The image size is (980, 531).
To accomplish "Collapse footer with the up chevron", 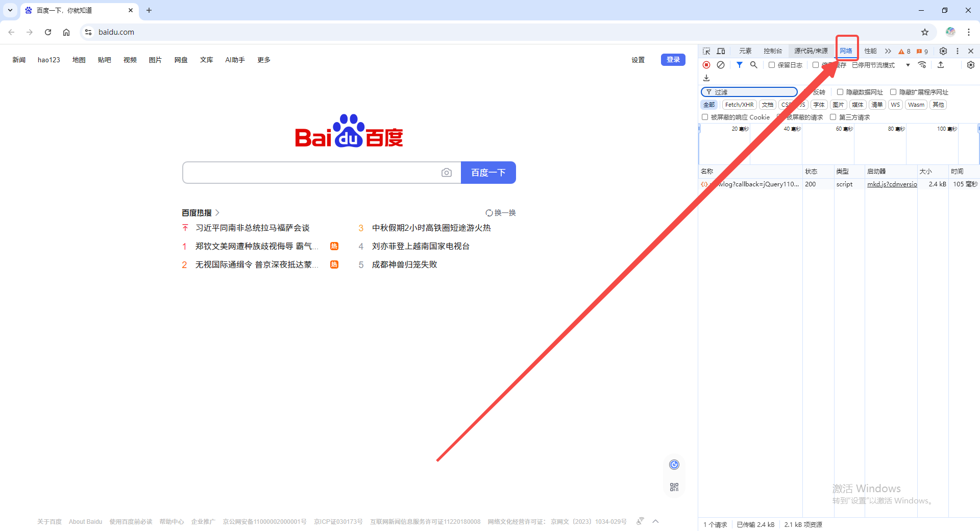I will point(656,521).
